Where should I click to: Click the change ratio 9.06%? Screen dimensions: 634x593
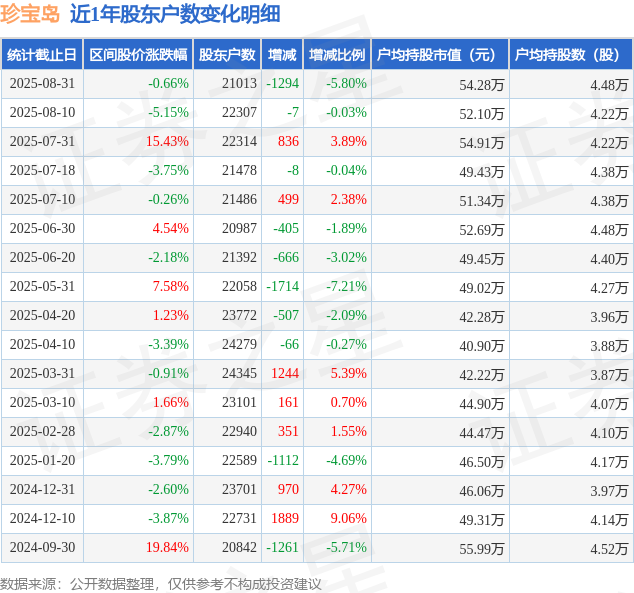(x=349, y=518)
